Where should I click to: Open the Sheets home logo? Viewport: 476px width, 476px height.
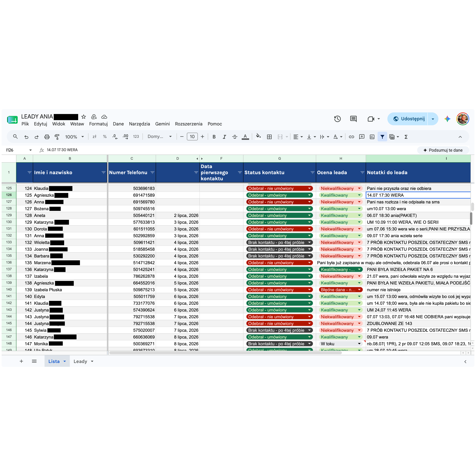tap(12, 120)
